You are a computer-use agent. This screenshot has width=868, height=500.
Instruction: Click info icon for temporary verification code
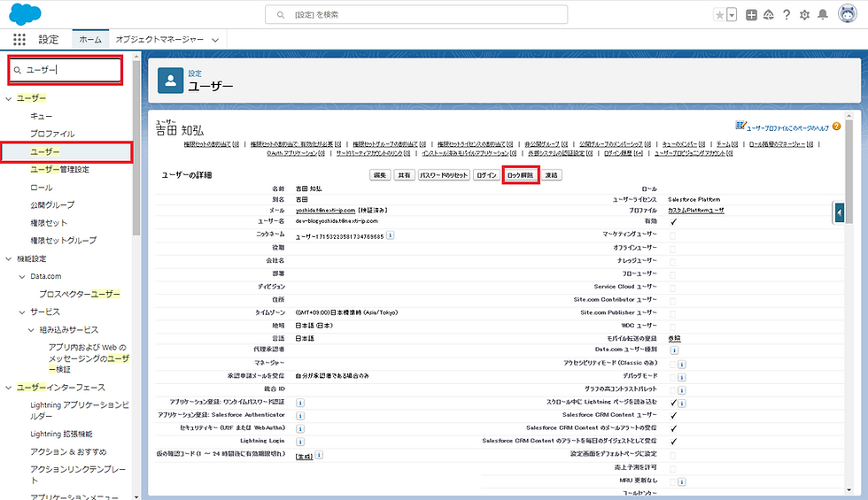pos(320,455)
